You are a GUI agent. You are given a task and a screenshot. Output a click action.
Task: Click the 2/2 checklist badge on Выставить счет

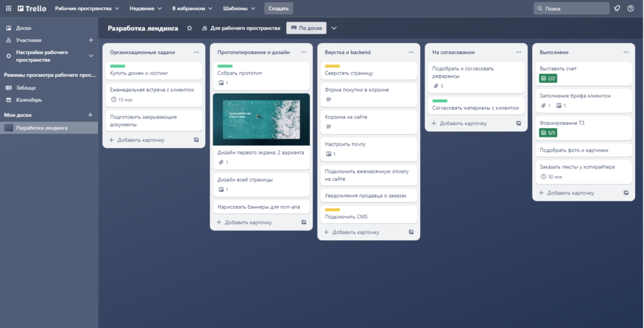[548, 78]
